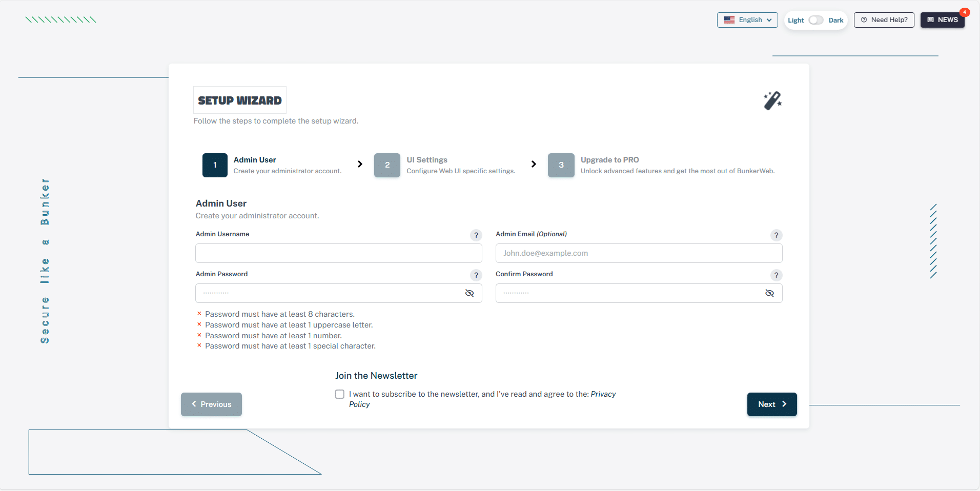Click the magic wand icon in the wizard header
Viewport: 980px width, 491px height.
[x=772, y=100]
